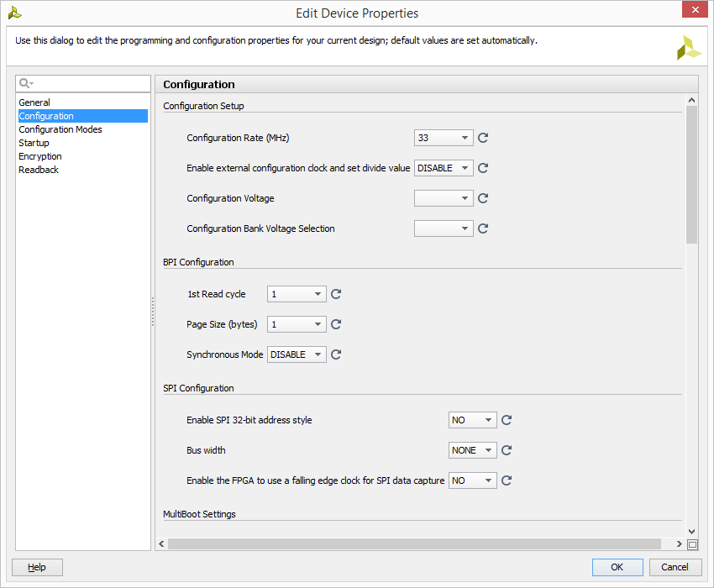Open the Synchronous Mode dropdown
This screenshot has height=588, width=714.
(297, 354)
